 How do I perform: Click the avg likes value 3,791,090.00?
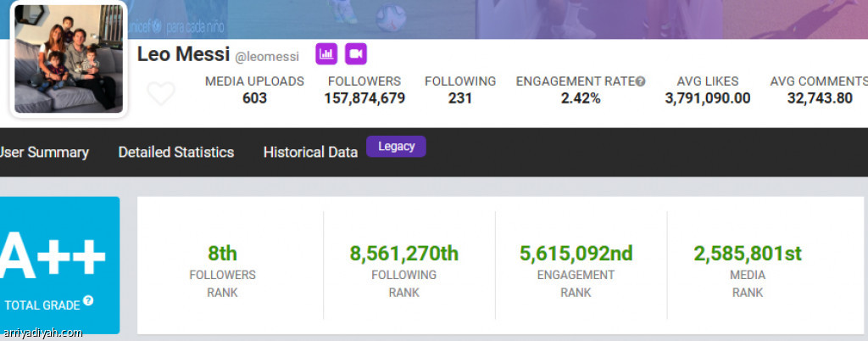coord(708,98)
